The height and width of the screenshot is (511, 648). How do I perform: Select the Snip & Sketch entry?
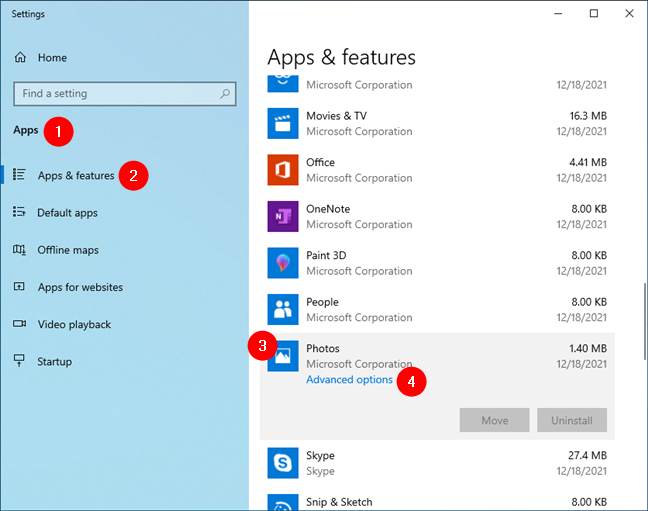[437, 501]
